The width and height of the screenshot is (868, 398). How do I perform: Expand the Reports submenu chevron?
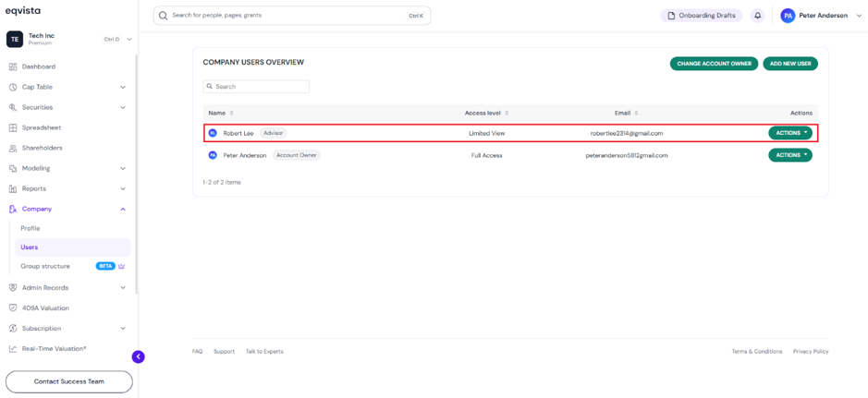coord(123,188)
